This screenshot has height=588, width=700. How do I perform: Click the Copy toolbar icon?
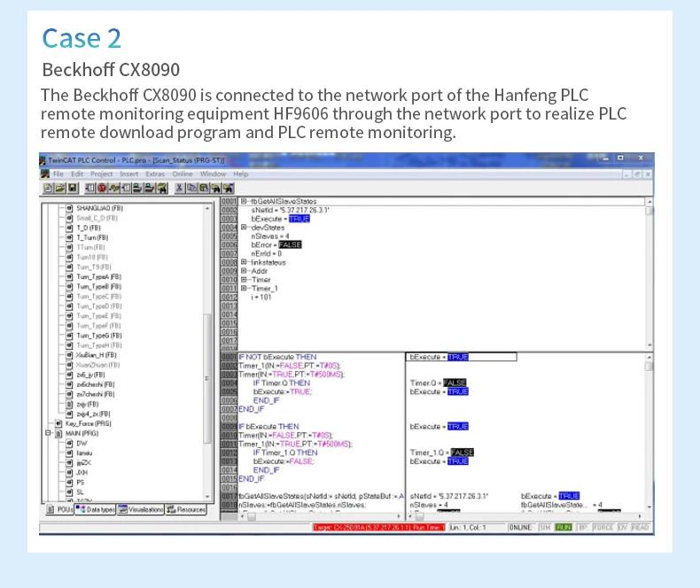pyautogui.click(x=191, y=188)
